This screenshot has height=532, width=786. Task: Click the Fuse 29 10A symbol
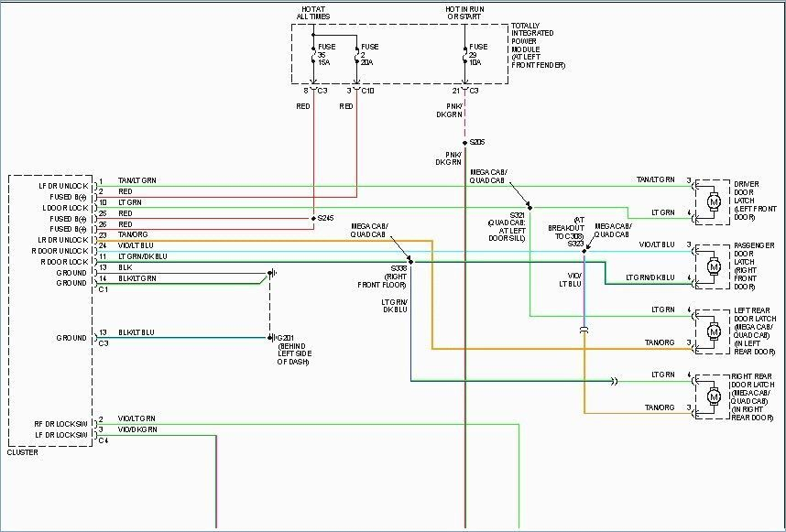point(464,54)
